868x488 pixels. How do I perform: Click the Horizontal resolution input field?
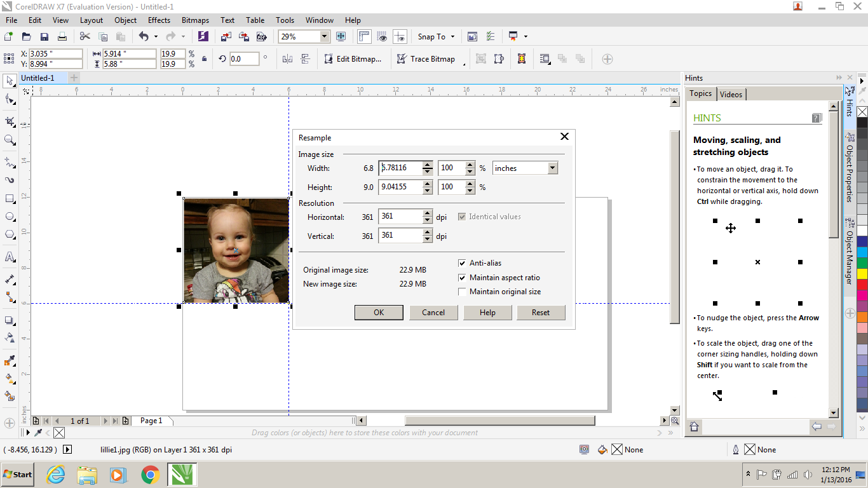pos(400,217)
